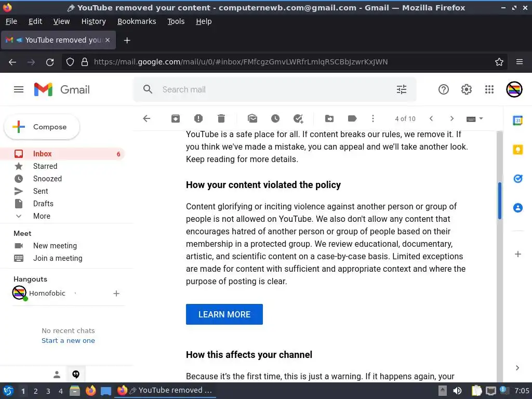
Task: Click the Compose button
Action: (42, 127)
